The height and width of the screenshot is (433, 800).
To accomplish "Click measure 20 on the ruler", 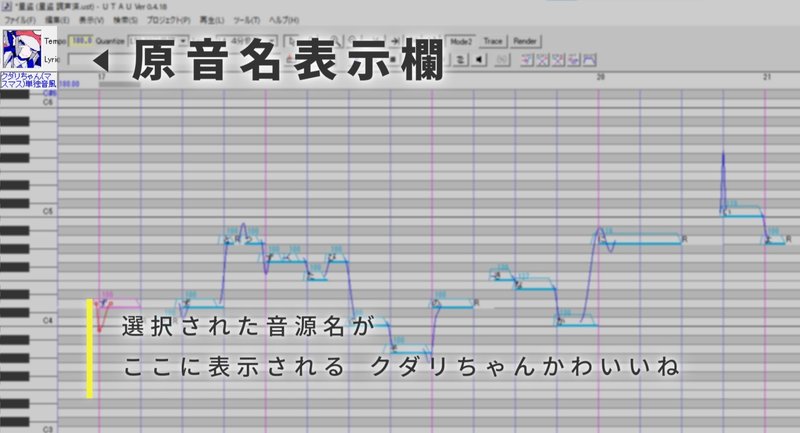I will pyautogui.click(x=601, y=77).
